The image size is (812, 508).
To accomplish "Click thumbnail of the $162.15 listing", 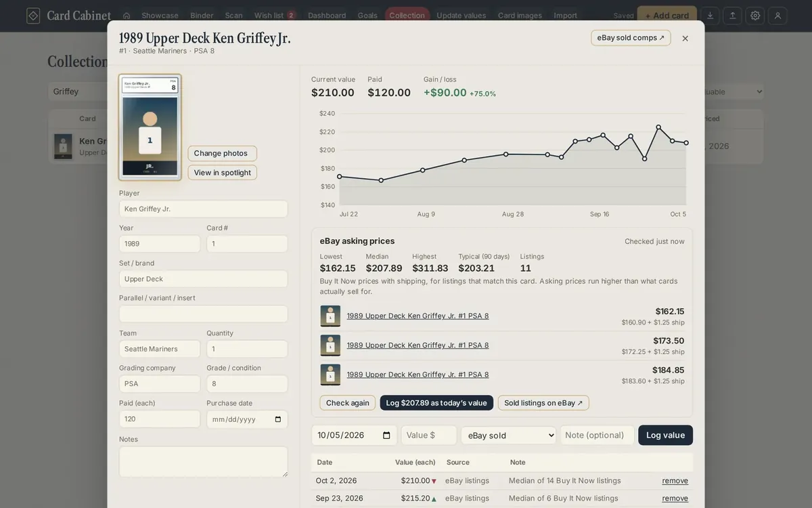I will coord(330,316).
